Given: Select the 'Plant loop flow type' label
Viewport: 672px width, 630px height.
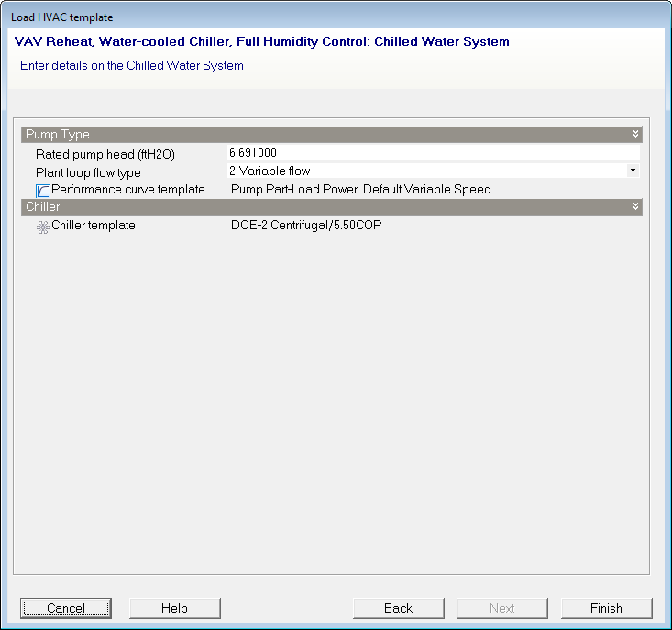Looking at the screenshot, I should point(88,172).
